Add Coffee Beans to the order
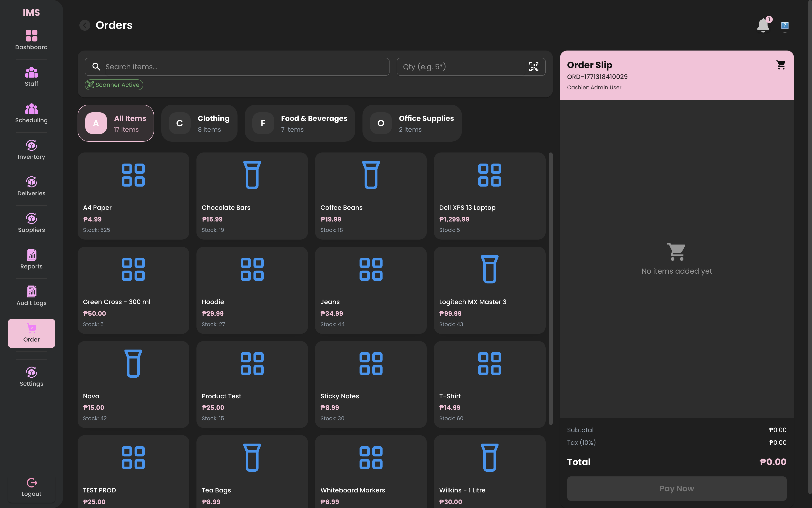Screen dimensions: 812x508 pyautogui.click(x=371, y=196)
